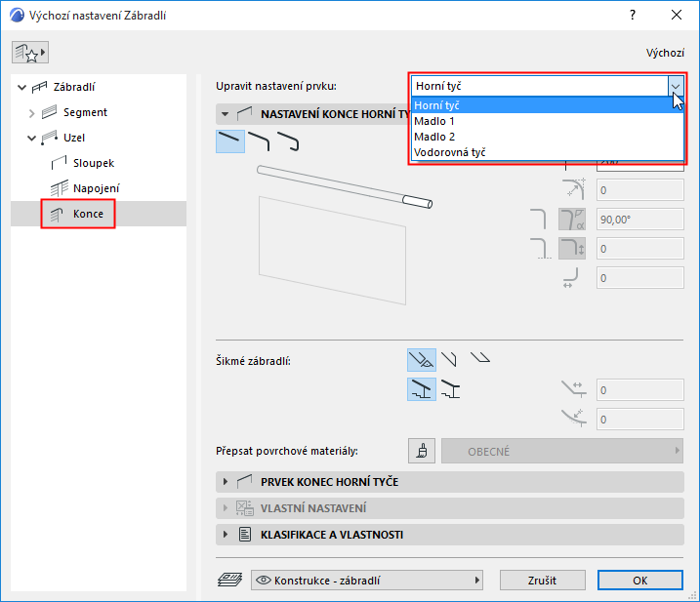Image resolution: width=700 pixels, height=602 pixels.
Task: Expand PRVEK KONEC HORNÍ TYČE panel
Action: point(226,482)
